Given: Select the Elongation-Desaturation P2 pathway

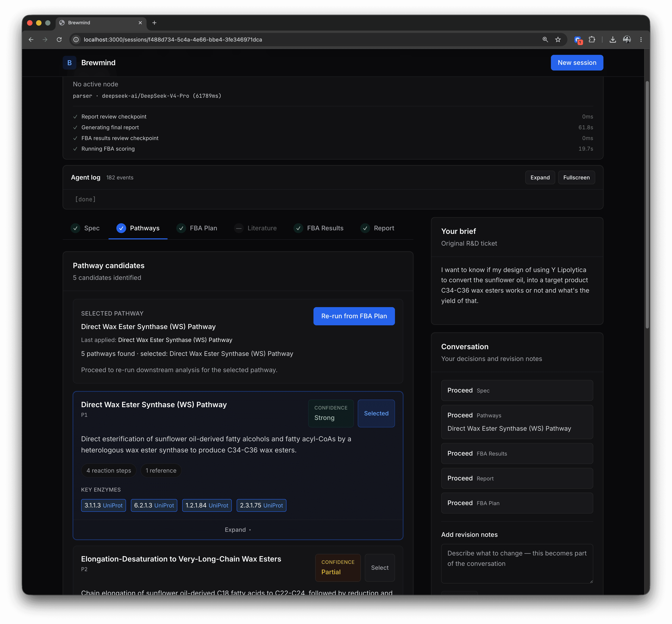Looking at the screenshot, I should [x=379, y=568].
